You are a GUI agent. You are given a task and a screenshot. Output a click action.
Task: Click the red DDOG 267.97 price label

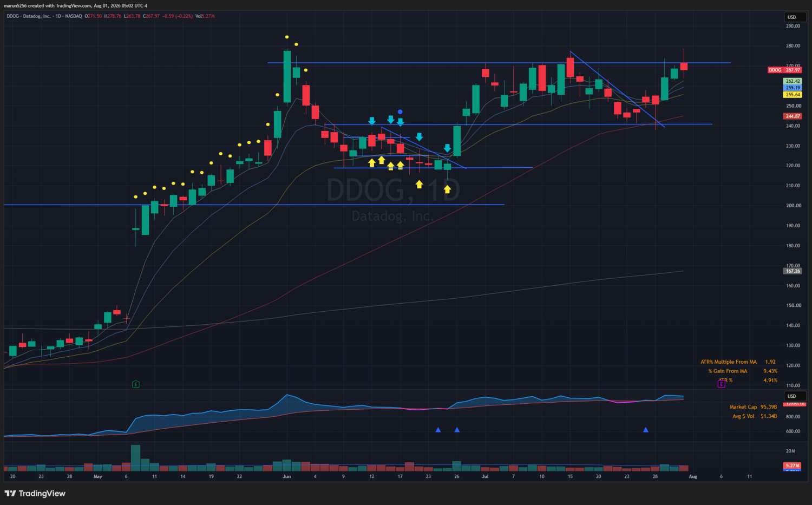coord(784,70)
